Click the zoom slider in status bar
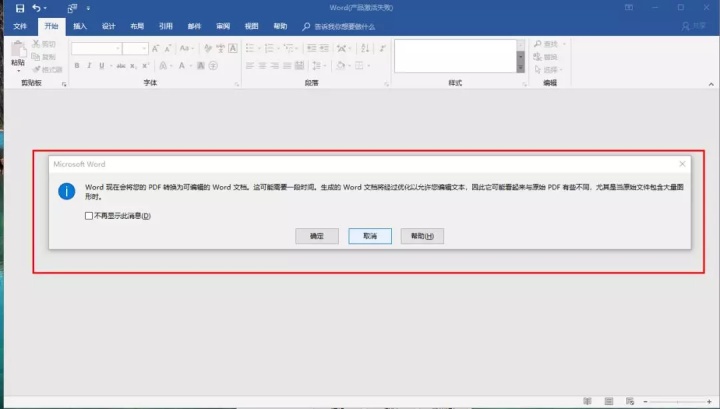 [x=677, y=402]
